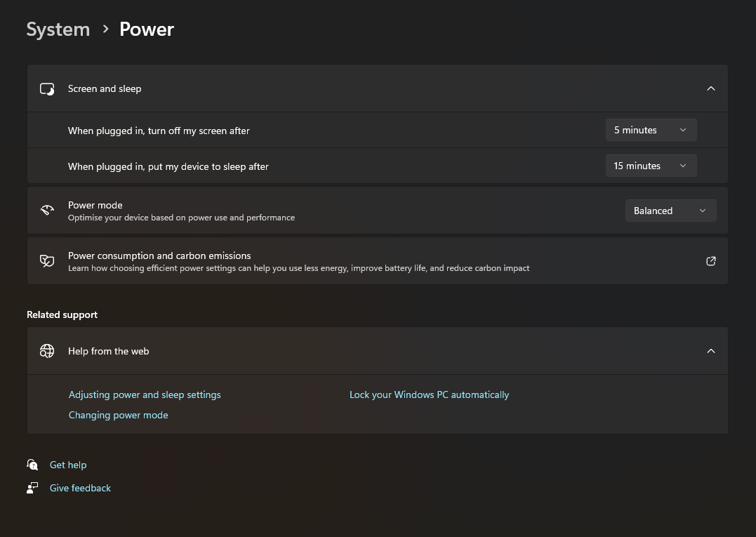This screenshot has width=756, height=537.
Task: Click the Power mode gauge icon
Action: [47, 211]
